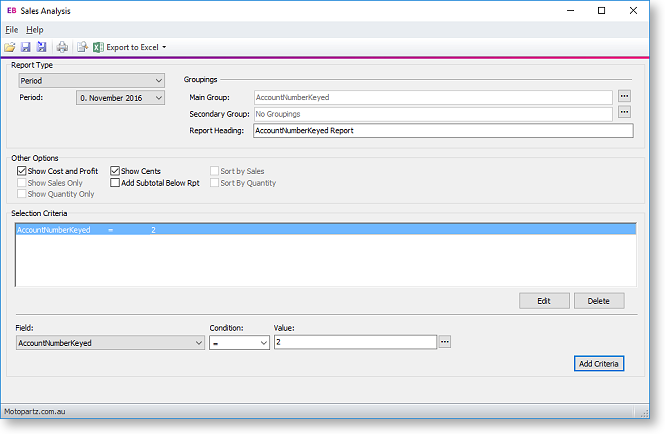Open the Export to Excel dropdown arrow
Viewport: 665px width, 434px height.
pyautogui.click(x=164, y=47)
